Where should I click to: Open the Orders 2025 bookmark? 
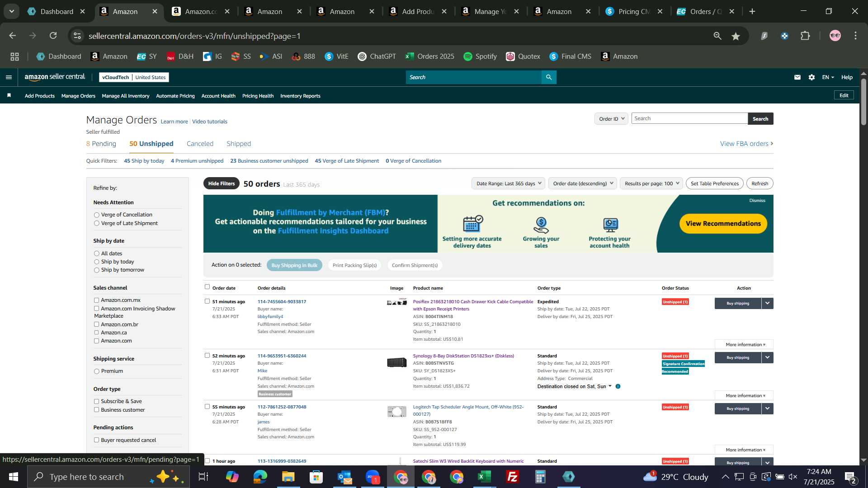(x=430, y=56)
